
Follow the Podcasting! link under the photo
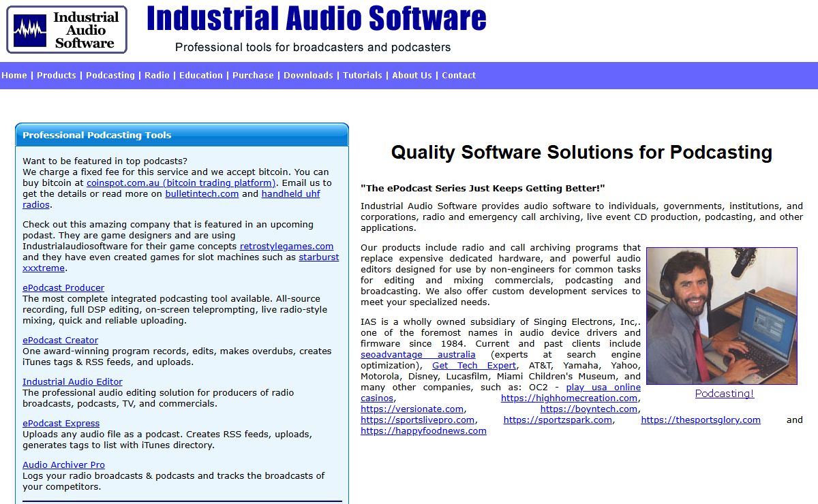tap(725, 393)
